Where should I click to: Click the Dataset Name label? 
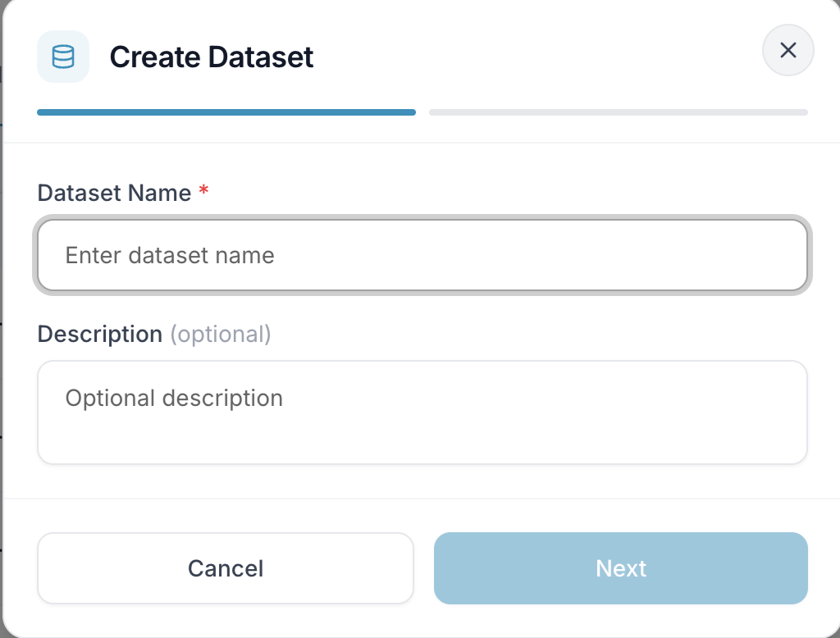point(114,193)
